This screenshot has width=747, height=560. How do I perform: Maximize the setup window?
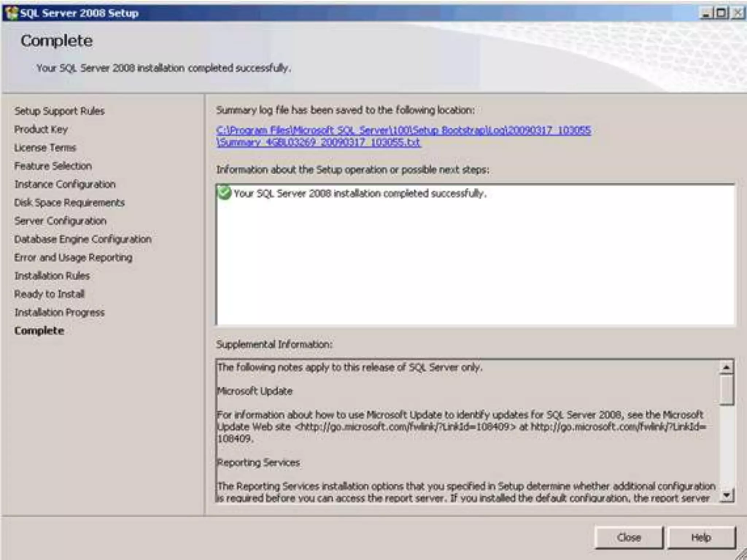coord(721,13)
